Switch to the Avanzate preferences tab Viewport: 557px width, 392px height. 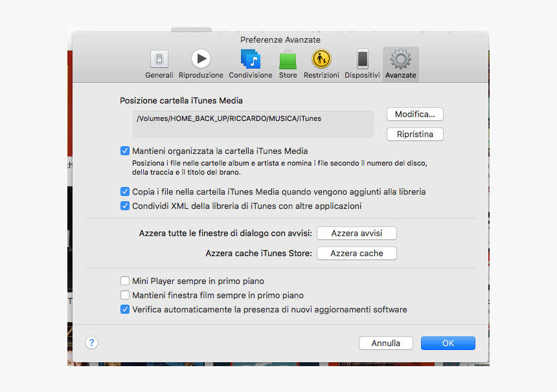click(x=400, y=63)
